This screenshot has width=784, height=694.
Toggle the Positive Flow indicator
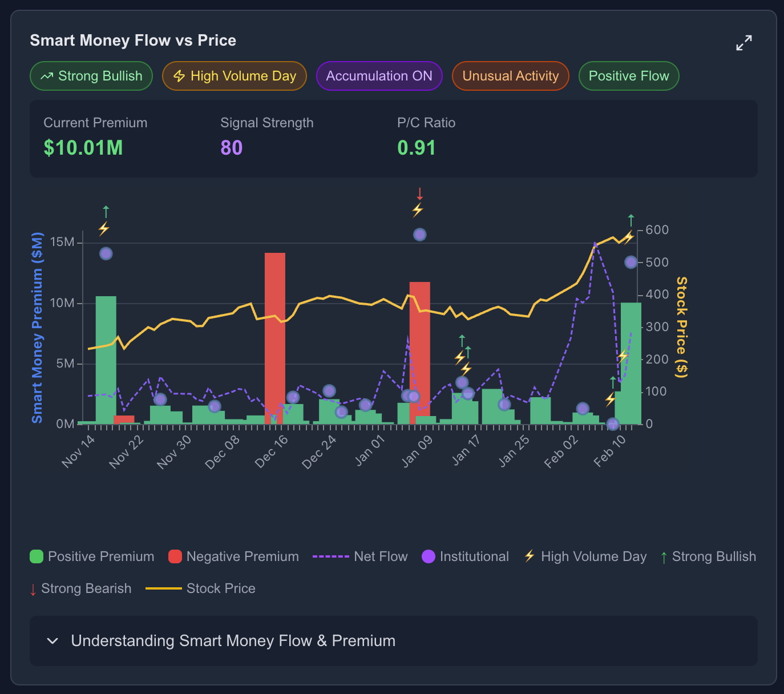point(628,75)
